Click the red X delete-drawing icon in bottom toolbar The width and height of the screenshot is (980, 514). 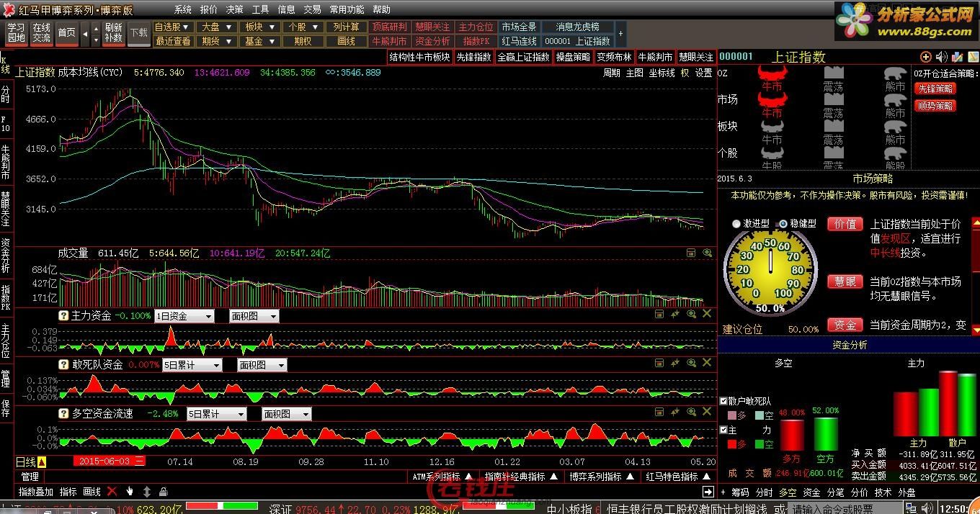(112, 492)
